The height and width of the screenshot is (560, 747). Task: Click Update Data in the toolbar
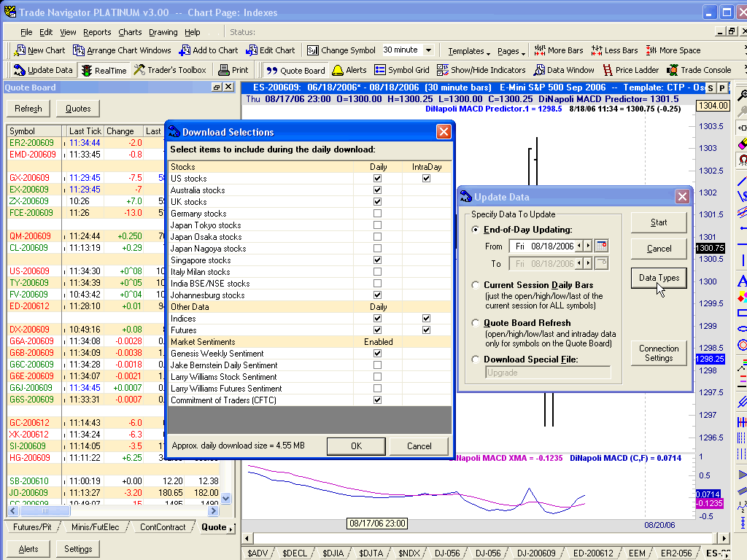(43, 70)
